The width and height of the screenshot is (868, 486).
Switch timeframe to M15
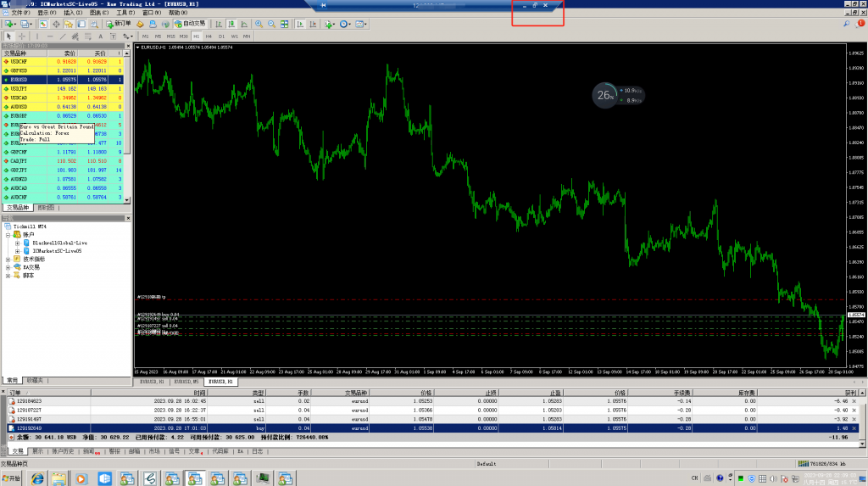[x=170, y=36]
